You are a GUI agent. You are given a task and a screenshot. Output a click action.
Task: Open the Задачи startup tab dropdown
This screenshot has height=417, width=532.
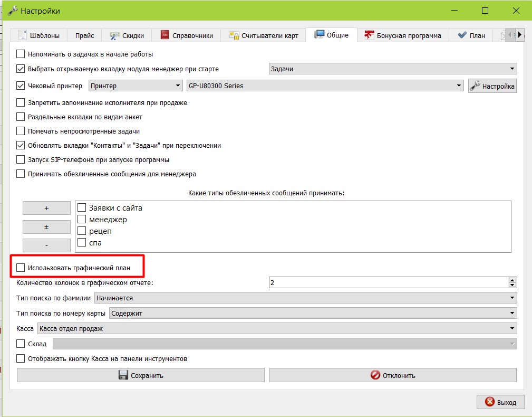point(393,69)
